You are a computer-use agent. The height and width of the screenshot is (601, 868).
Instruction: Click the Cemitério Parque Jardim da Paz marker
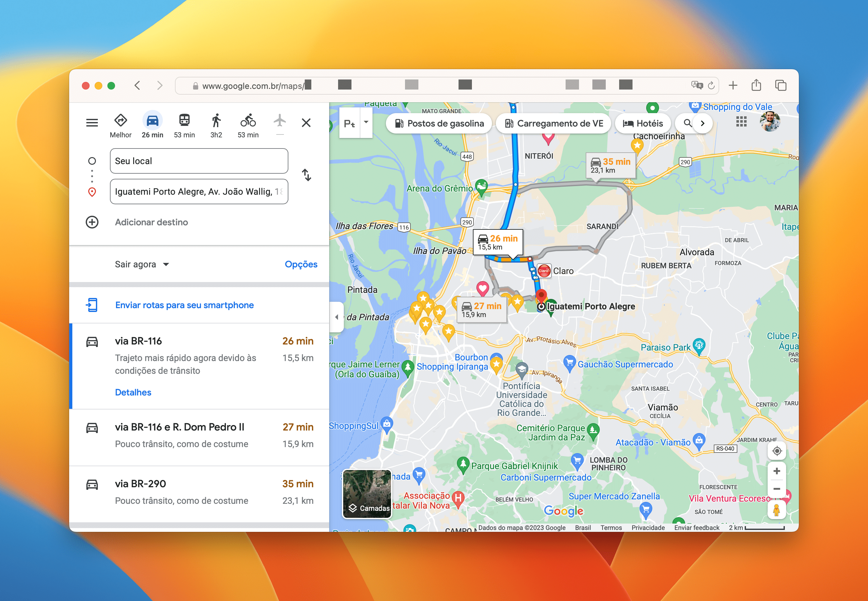tap(593, 431)
